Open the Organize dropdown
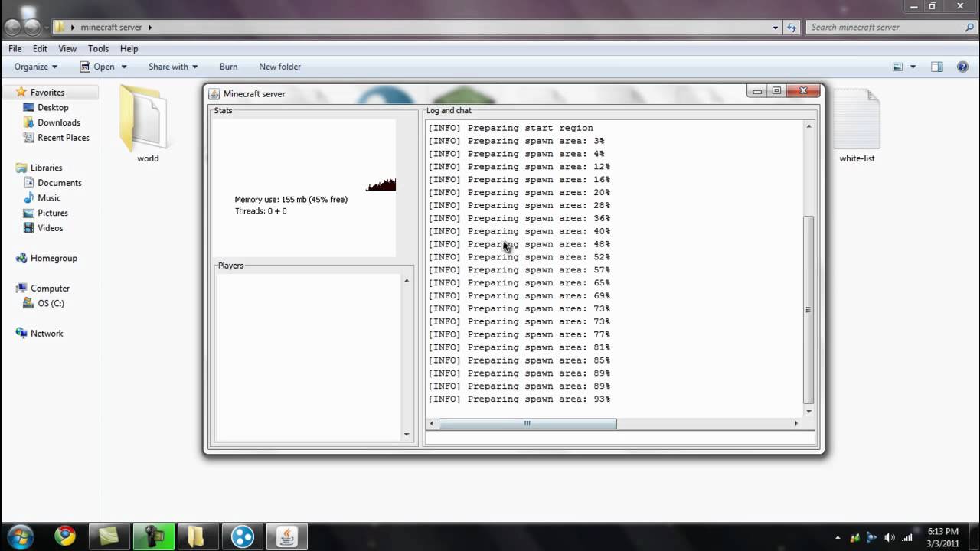Image resolution: width=980 pixels, height=551 pixels. 36,67
